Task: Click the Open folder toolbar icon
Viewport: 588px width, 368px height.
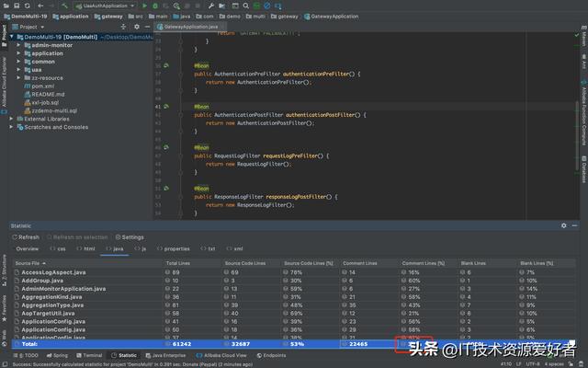Action: pos(6,6)
